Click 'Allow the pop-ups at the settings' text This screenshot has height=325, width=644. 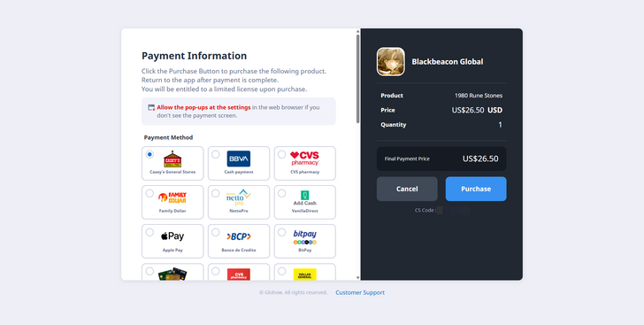coord(203,107)
